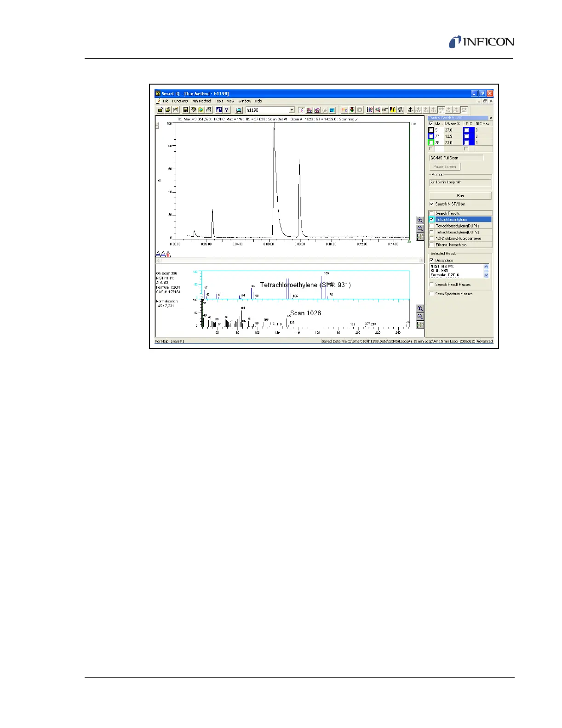
Task: Open the Run Method menu
Action: pyautogui.click(x=201, y=101)
